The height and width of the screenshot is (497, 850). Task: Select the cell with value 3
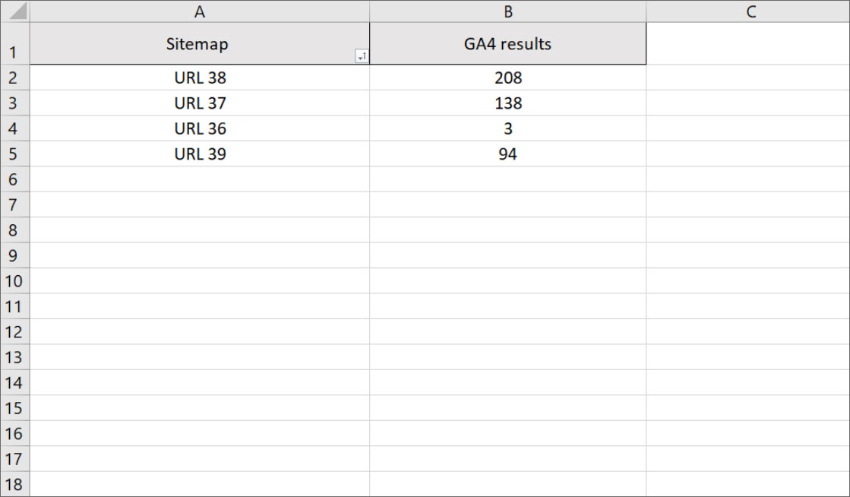point(508,128)
